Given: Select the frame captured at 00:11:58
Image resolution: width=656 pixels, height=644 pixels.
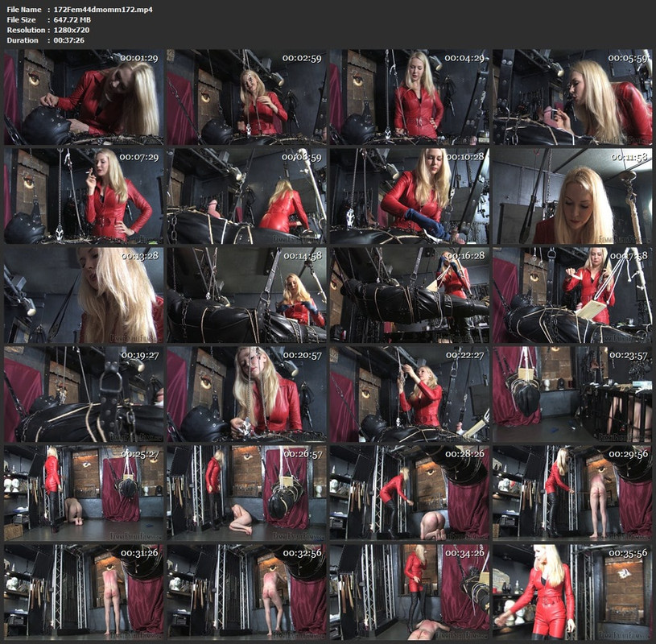Looking at the screenshot, I should click(572, 196).
